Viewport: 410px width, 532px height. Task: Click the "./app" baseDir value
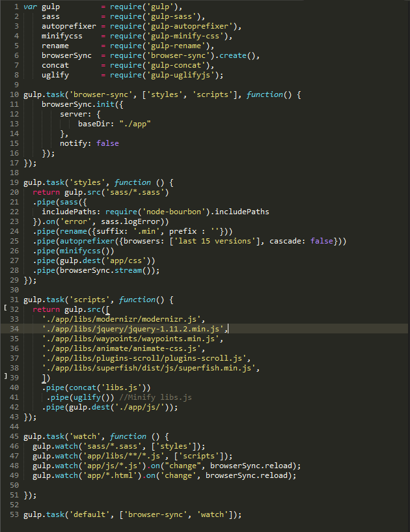135,124
